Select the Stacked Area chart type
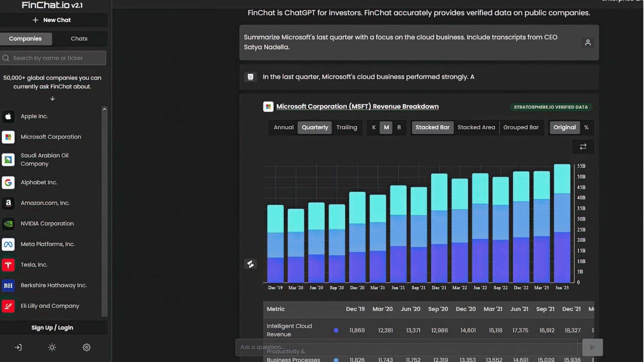Screen dimensions: 644x362 click(x=476, y=127)
